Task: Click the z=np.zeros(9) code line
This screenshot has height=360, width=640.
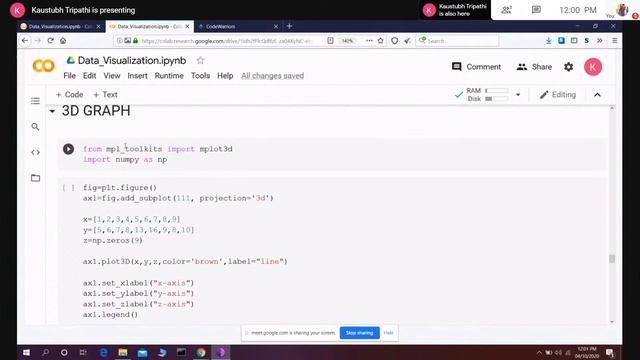Action: [x=113, y=240]
